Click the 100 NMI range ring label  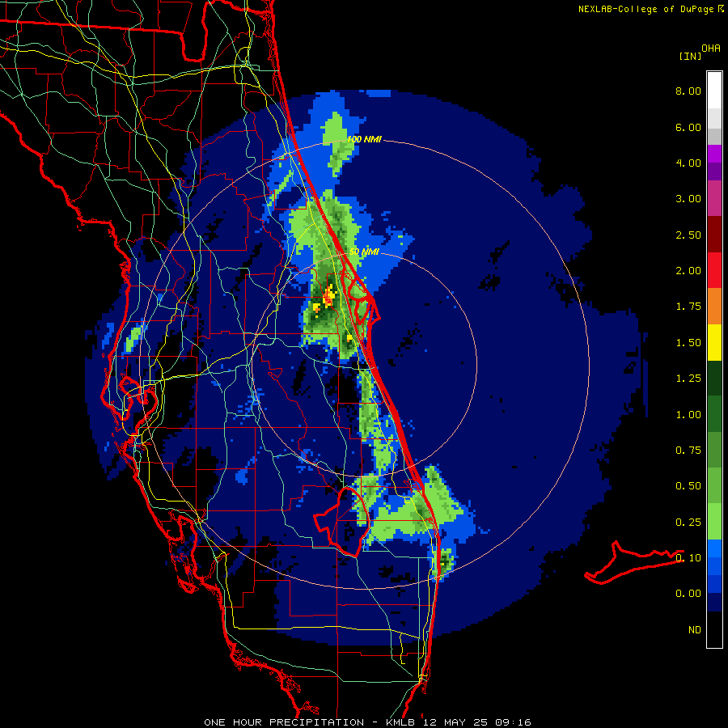pos(364,139)
